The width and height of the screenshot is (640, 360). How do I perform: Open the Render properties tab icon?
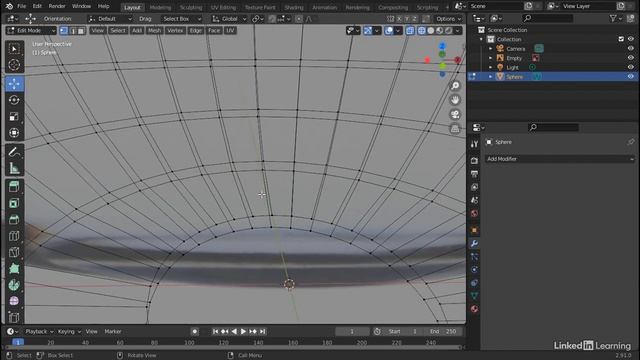click(474, 161)
